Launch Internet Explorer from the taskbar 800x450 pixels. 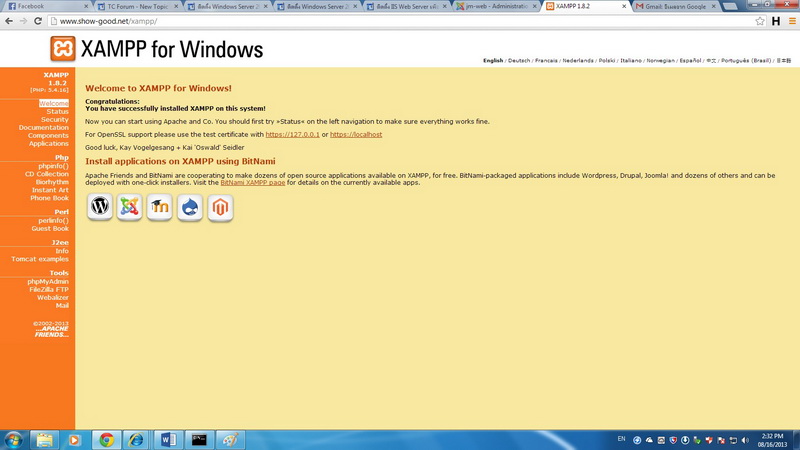[x=136, y=440]
